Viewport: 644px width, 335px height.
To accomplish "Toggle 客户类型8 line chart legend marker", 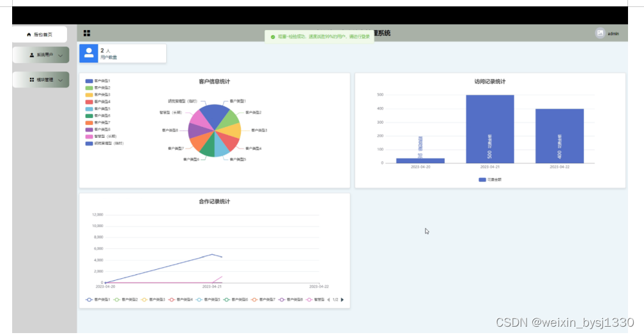I will pos(282,300).
